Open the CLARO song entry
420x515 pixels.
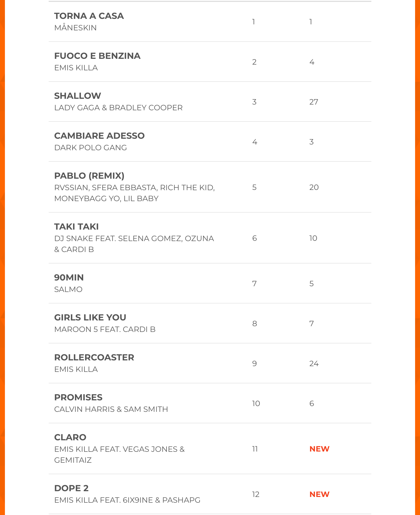point(70,437)
